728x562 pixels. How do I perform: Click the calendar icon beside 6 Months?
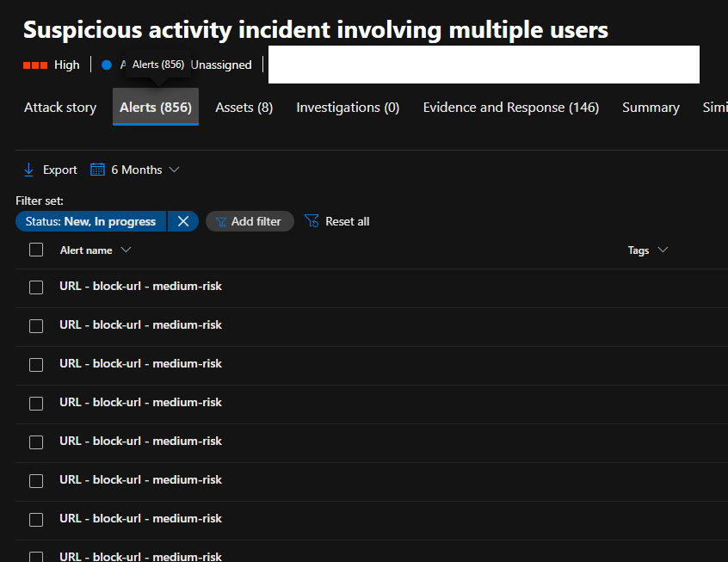(x=97, y=169)
